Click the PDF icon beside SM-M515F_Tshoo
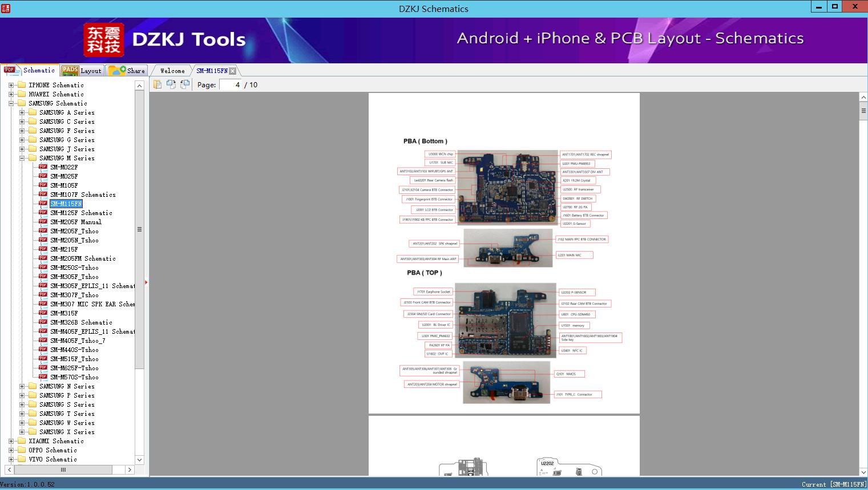Viewport: 868px width, 490px height. [x=43, y=359]
